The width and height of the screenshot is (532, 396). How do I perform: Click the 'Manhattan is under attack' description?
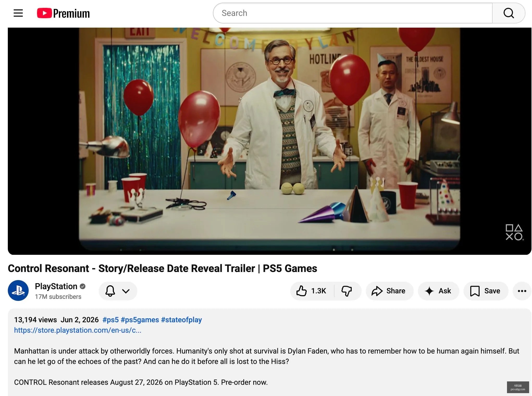267,356
